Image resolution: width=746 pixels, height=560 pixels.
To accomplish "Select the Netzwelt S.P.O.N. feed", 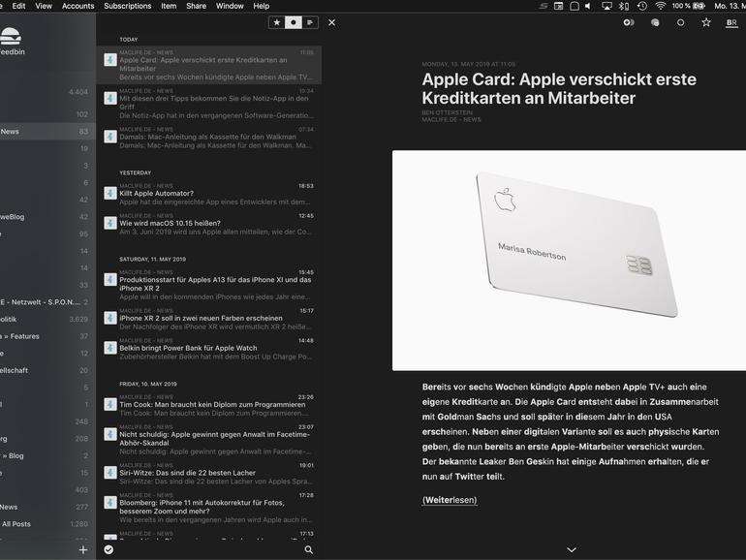I will [x=47, y=302].
